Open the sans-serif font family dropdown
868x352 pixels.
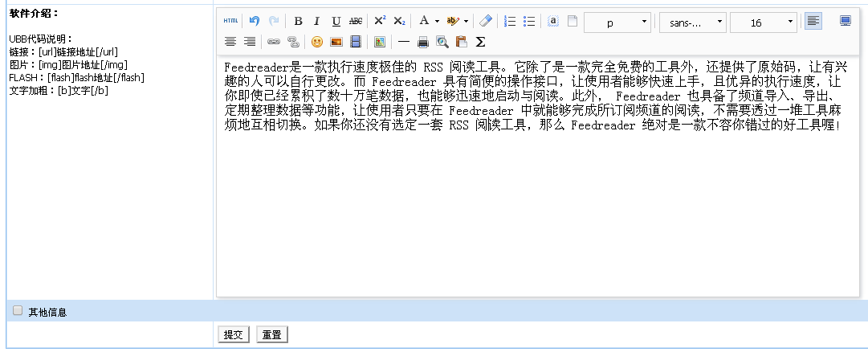coord(692,23)
